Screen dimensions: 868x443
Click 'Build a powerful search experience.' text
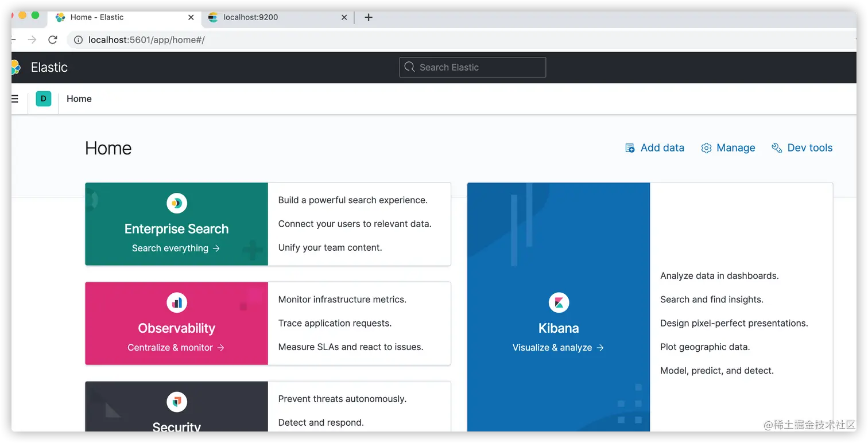click(x=353, y=200)
